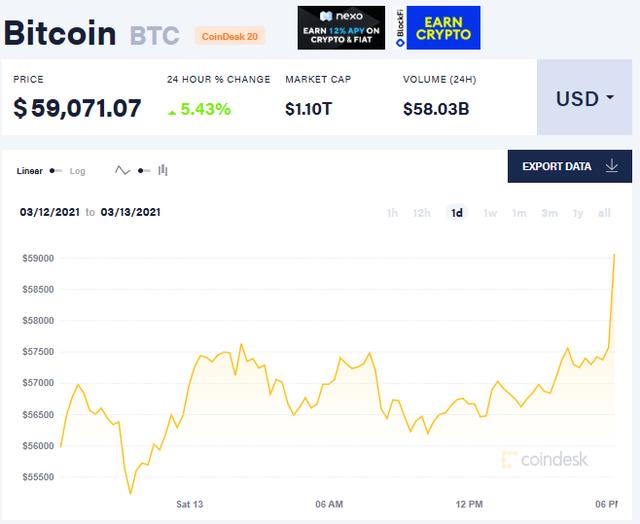Click the start date 03/12/2021
Screen dimensions: 640x524
pyautogui.click(x=50, y=212)
